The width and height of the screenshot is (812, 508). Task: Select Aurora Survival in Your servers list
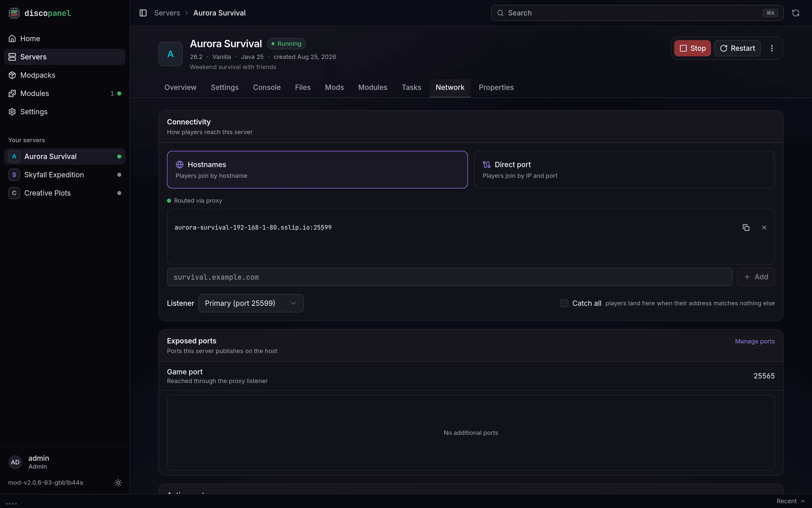click(x=64, y=156)
